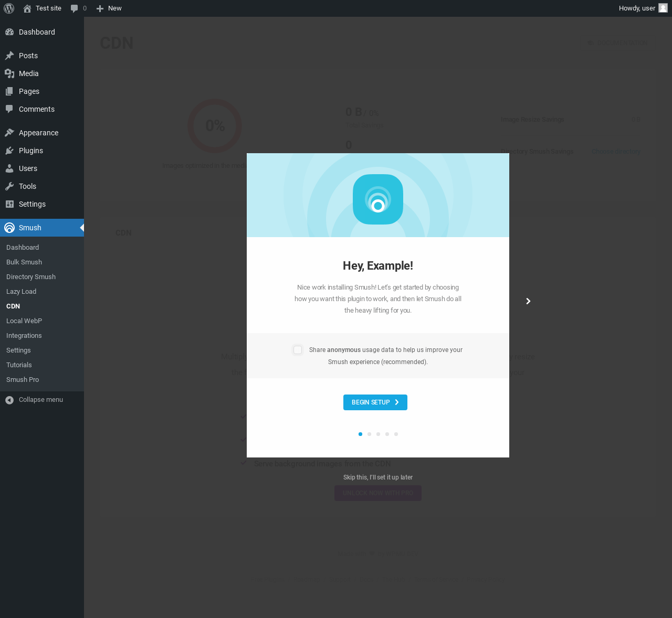
Task: Select the fifth onboarding pagination dot
Action: point(396,434)
